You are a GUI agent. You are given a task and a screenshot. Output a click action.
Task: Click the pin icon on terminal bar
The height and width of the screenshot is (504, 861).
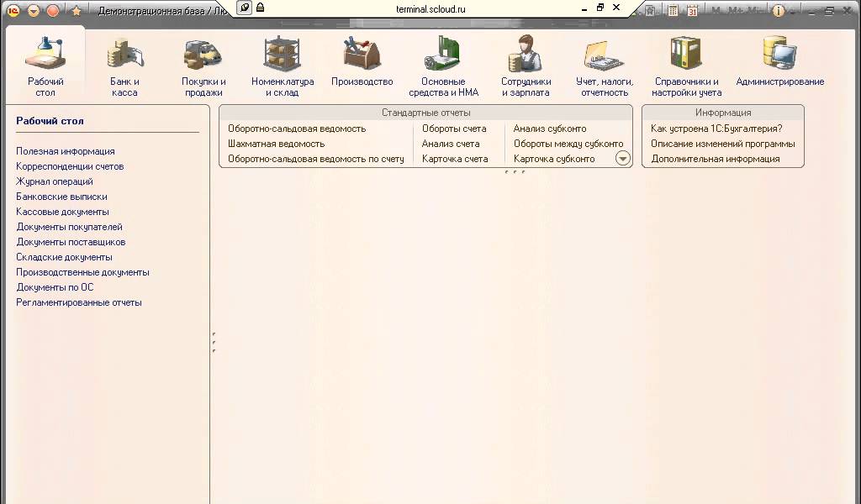245,8
